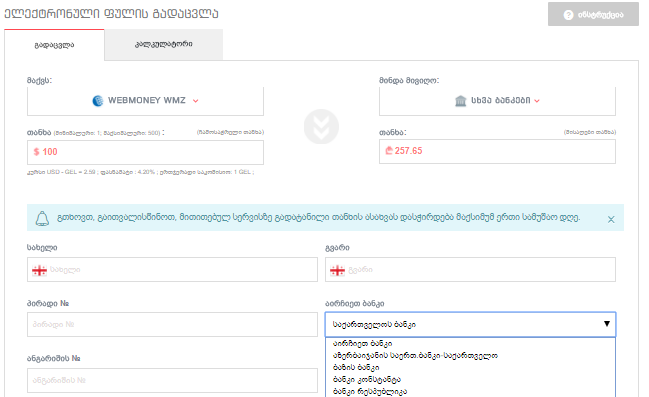649x397 pixels.
Task: Select აირჩიეთ ბანკი placeholder option in list
Action: pyautogui.click(x=470, y=344)
